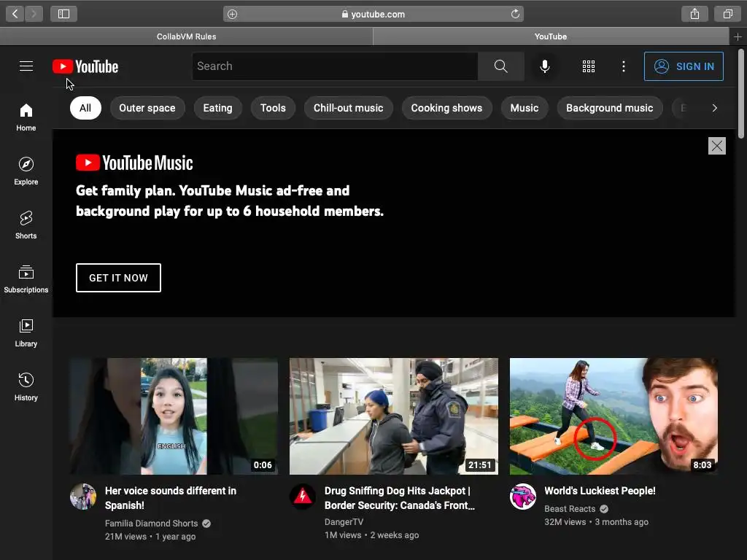The image size is (747, 560).
Task: Click the YouTube logo
Action: tap(85, 66)
